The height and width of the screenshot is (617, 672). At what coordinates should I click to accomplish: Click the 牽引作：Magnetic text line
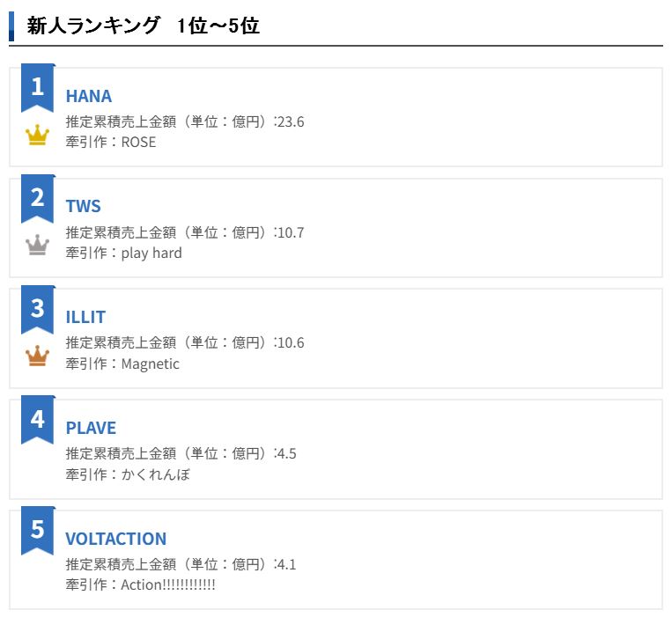[122, 364]
